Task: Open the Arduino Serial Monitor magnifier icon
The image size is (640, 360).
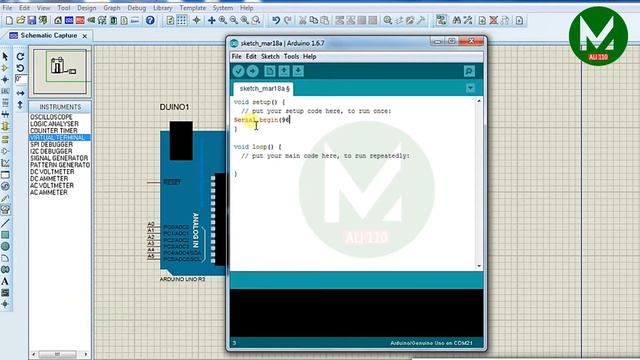Action: coord(469,71)
